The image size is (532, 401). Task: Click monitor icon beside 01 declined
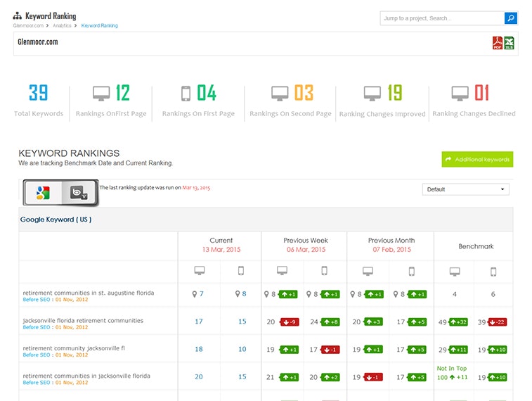coord(460,93)
